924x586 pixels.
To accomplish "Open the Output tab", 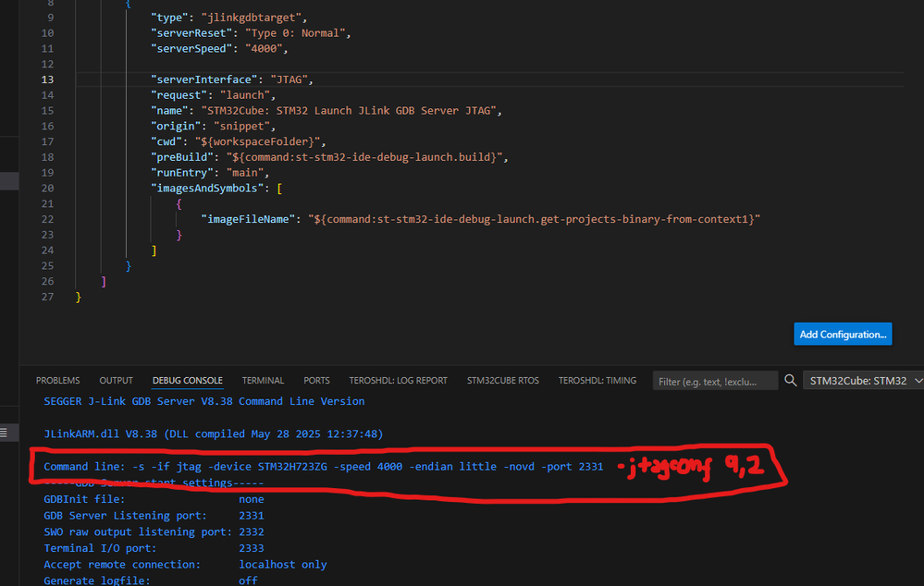I will pyautogui.click(x=117, y=381).
